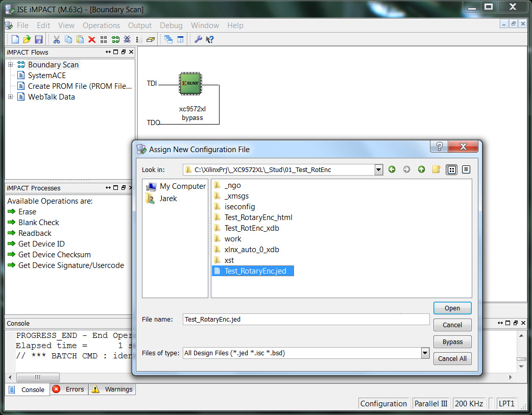This screenshot has width=532, height=415.
Task: Select Jarek user folder in sidebar
Action: click(x=161, y=199)
